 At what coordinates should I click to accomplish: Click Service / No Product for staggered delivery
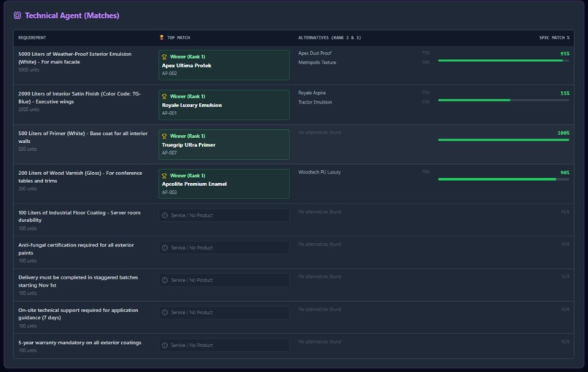click(x=224, y=280)
